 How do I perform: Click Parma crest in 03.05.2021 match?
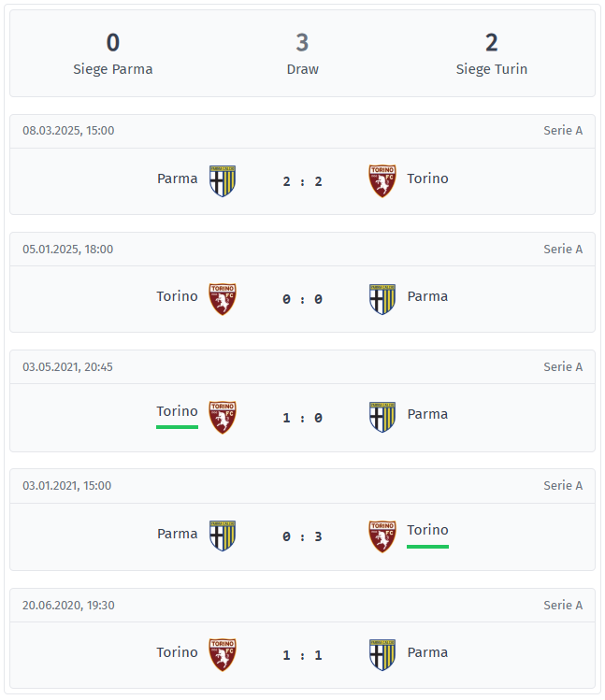coord(382,417)
